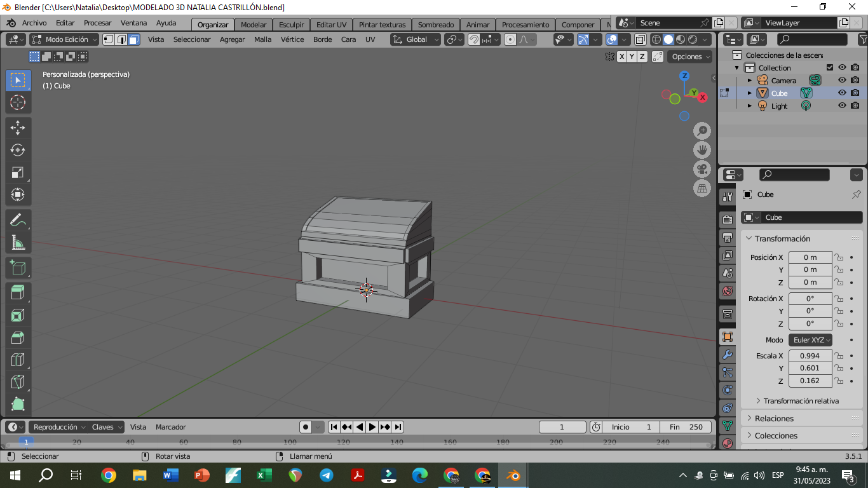Image resolution: width=868 pixels, height=488 pixels.
Task: Click the Escala X value field
Action: 810,356
